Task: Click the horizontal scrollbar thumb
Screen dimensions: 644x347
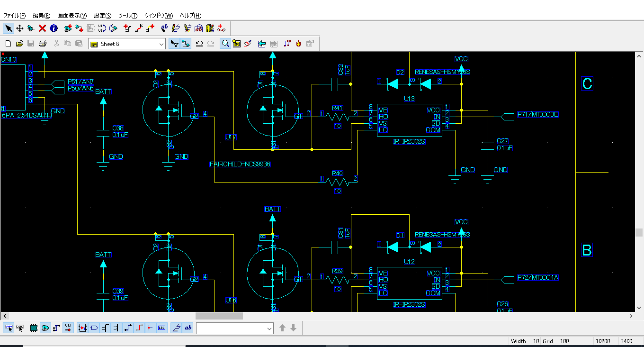Action: point(220,316)
